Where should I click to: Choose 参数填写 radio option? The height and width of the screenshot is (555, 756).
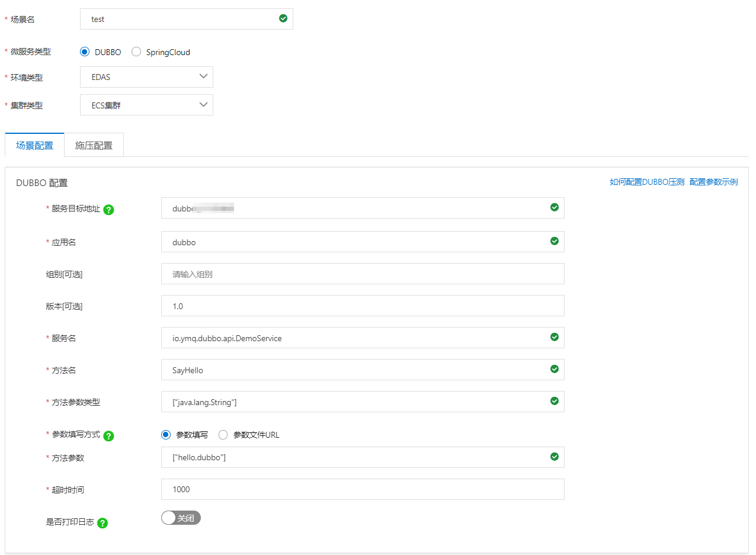pyautogui.click(x=166, y=435)
